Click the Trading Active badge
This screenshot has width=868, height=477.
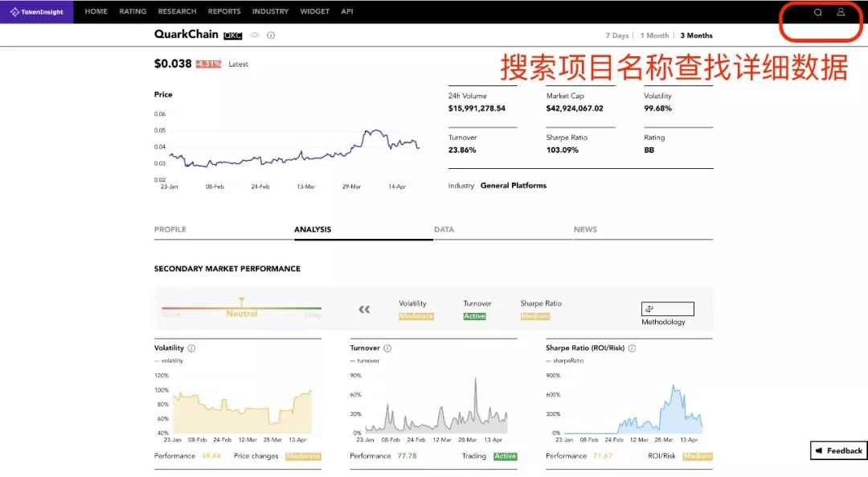click(x=505, y=456)
